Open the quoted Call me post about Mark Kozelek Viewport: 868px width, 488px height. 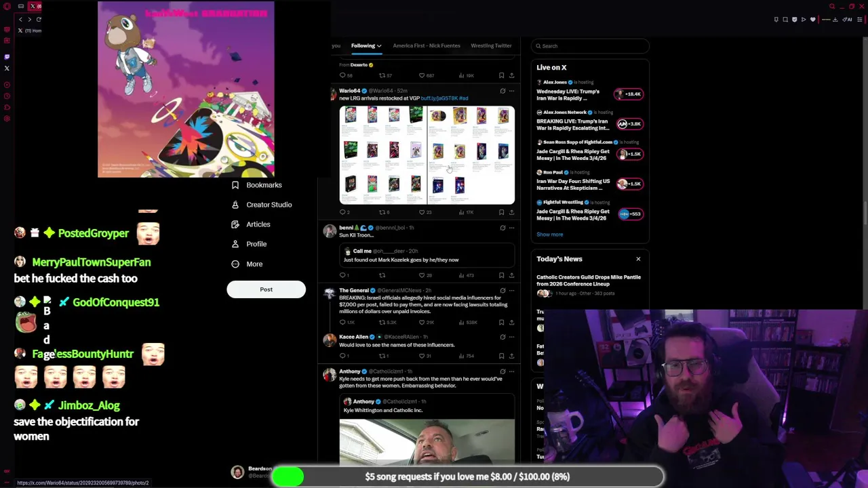(x=427, y=256)
